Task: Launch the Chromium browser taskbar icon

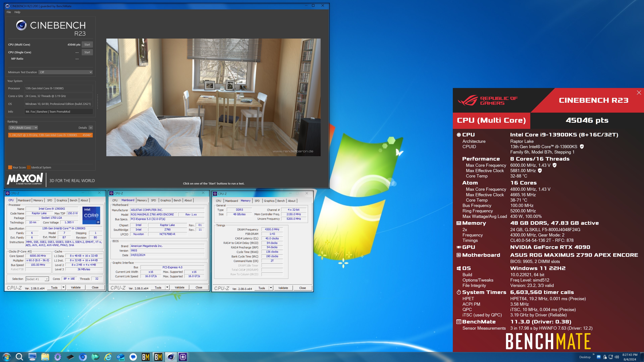Action: (83, 357)
